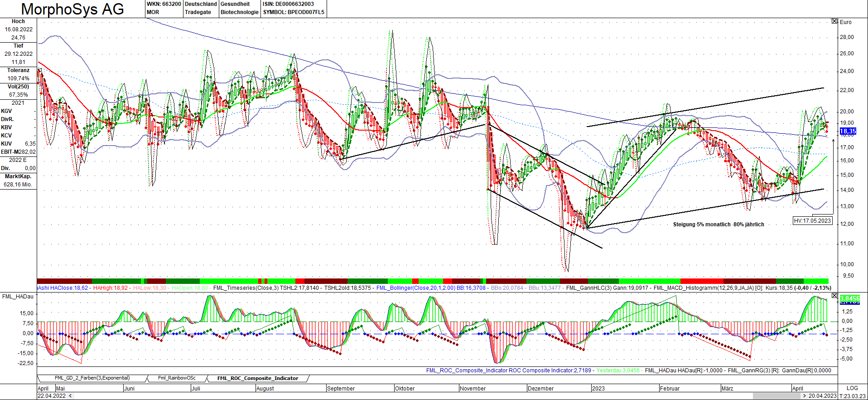
Task: Select the FML_ROC_Composite_Indicator tab
Action: [x=258, y=378]
